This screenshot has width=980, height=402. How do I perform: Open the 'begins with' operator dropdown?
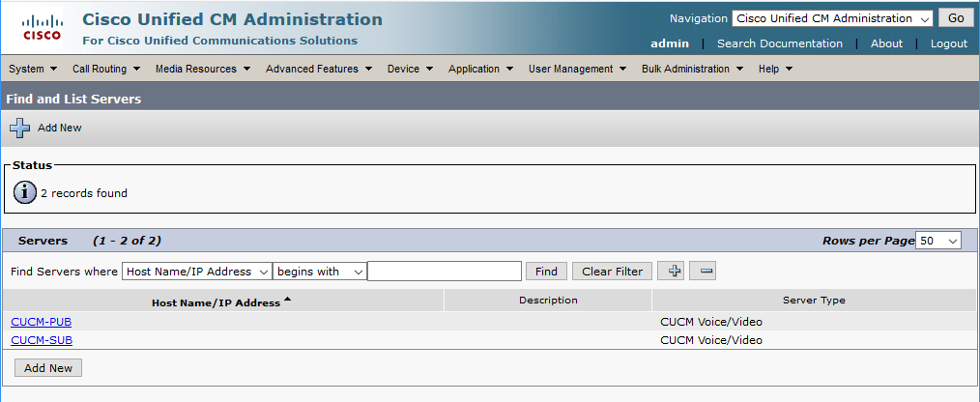319,272
